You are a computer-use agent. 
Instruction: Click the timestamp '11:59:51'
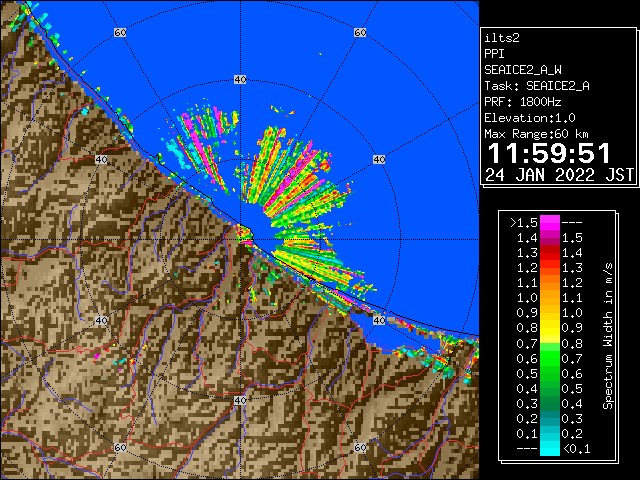[549, 153]
